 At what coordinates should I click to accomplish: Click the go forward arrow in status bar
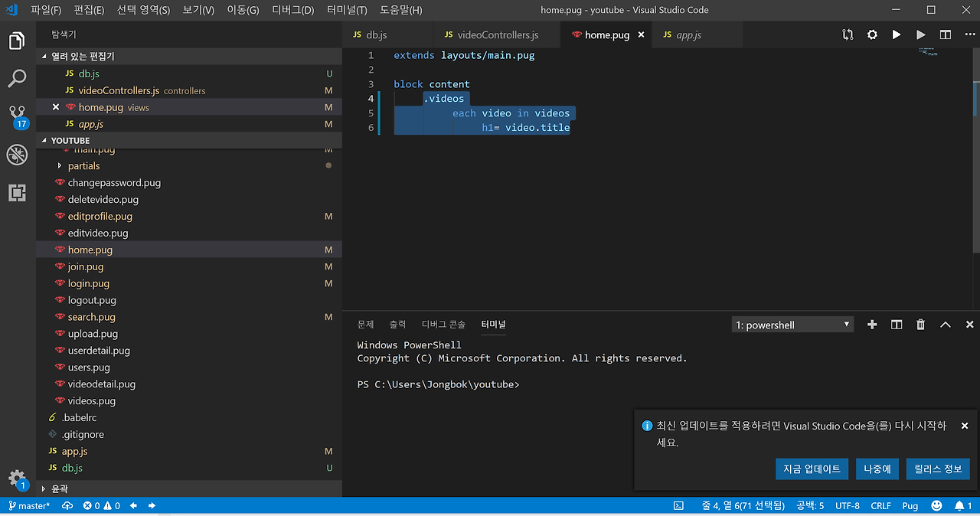(x=152, y=506)
